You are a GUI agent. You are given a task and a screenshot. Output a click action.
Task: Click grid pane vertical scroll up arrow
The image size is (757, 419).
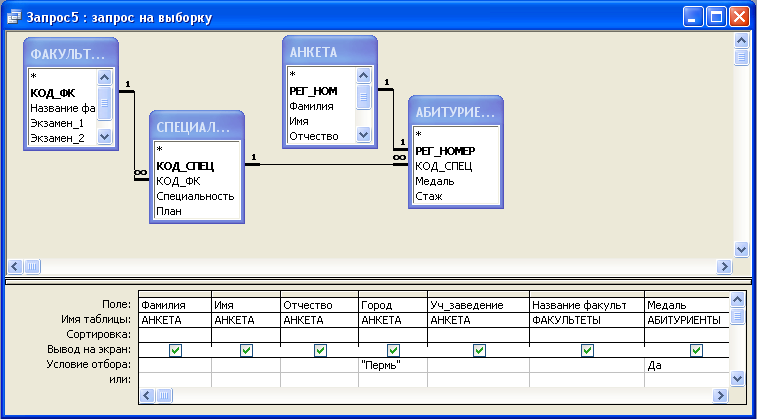coord(737,300)
